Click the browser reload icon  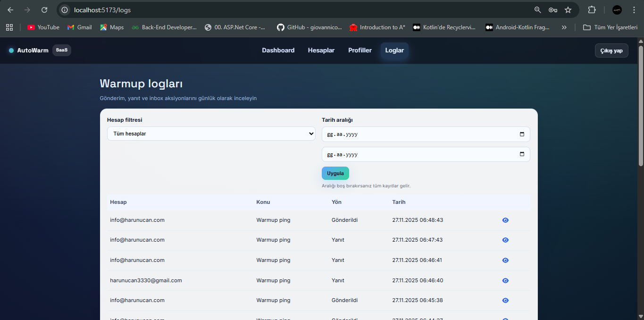click(44, 10)
